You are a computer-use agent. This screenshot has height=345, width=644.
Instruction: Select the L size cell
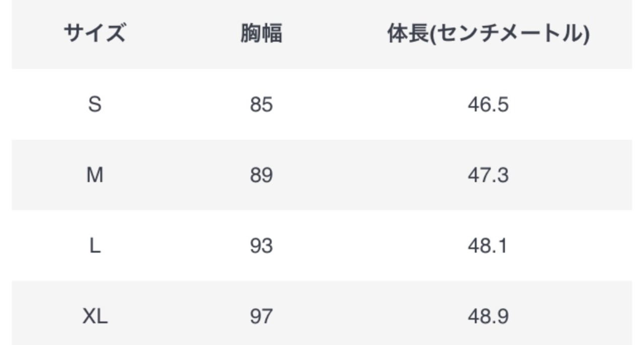(95, 246)
